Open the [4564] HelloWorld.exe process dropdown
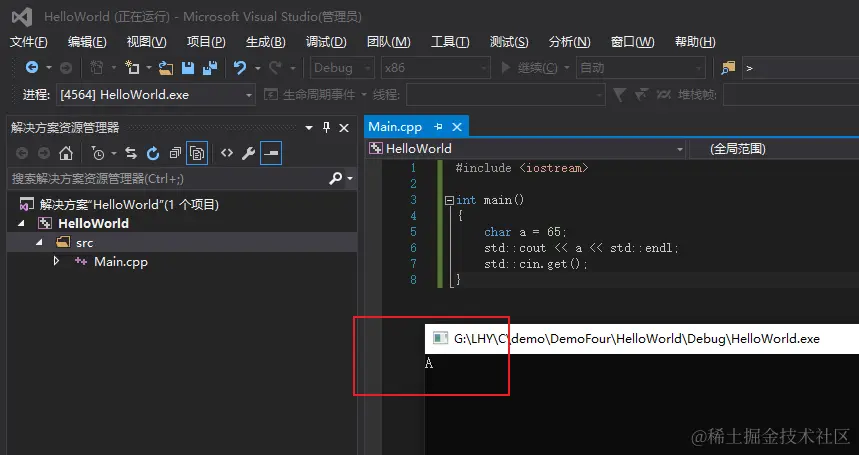 [x=156, y=95]
